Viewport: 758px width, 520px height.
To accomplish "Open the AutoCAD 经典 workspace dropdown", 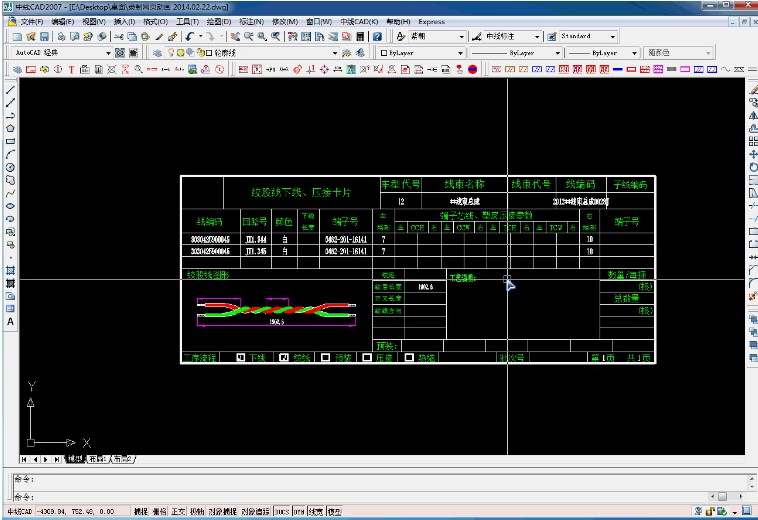I will [x=108, y=52].
